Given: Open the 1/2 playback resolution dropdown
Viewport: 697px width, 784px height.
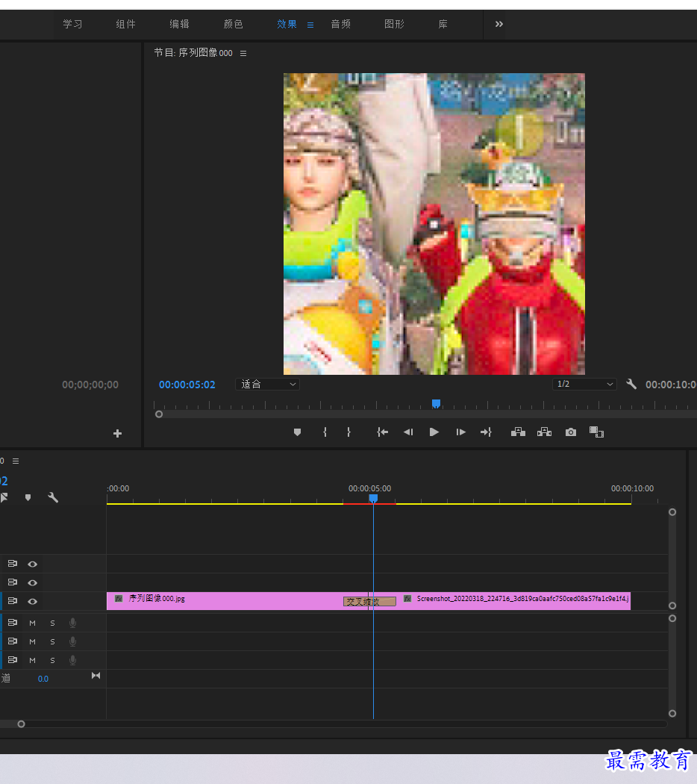Looking at the screenshot, I should pyautogui.click(x=584, y=384).
